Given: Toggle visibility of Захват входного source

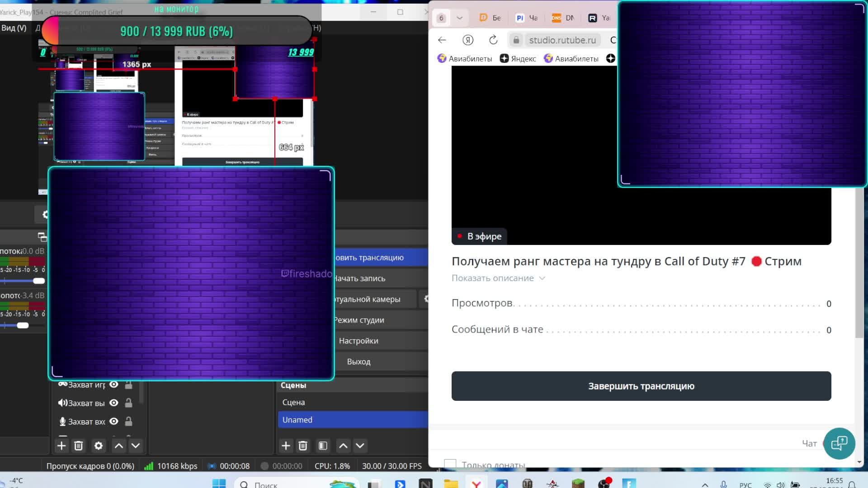Looking at the screenshot, I should click(114, 422).
